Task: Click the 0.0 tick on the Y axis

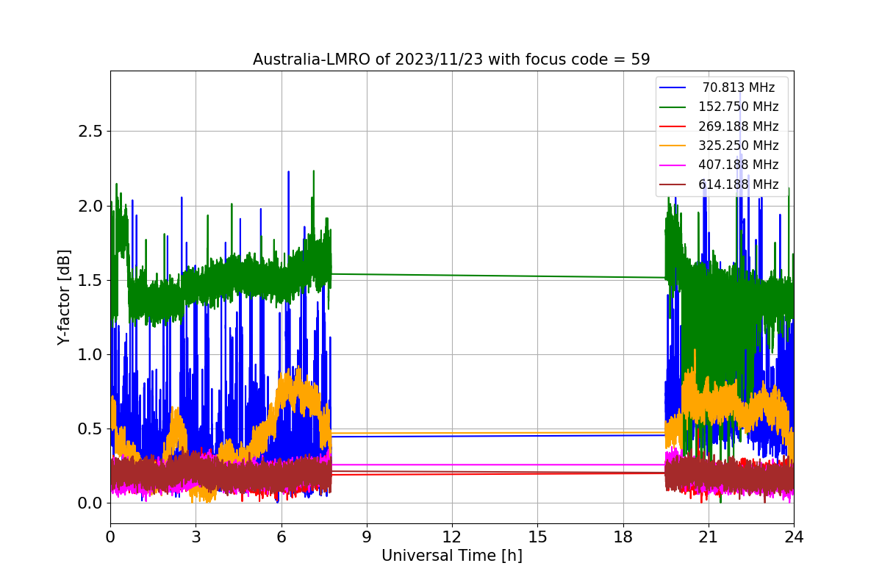Action: 90,503
